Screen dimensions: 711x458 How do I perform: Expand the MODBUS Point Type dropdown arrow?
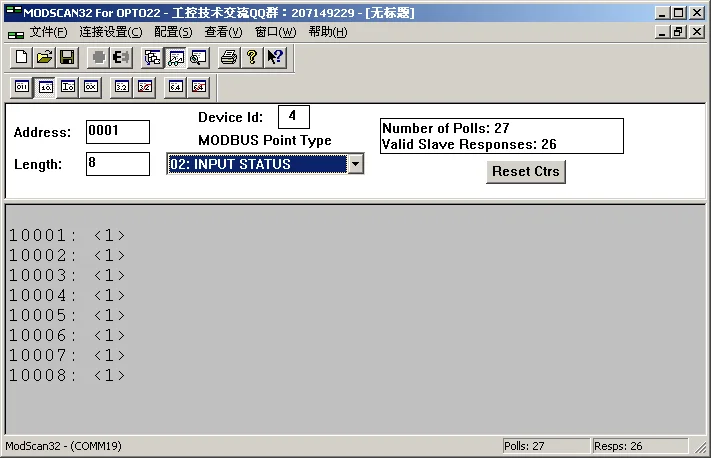coord(356,164)
